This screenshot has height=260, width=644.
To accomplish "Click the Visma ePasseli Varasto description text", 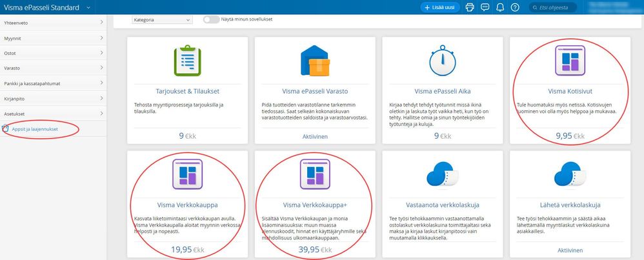I will coord(315,112).
